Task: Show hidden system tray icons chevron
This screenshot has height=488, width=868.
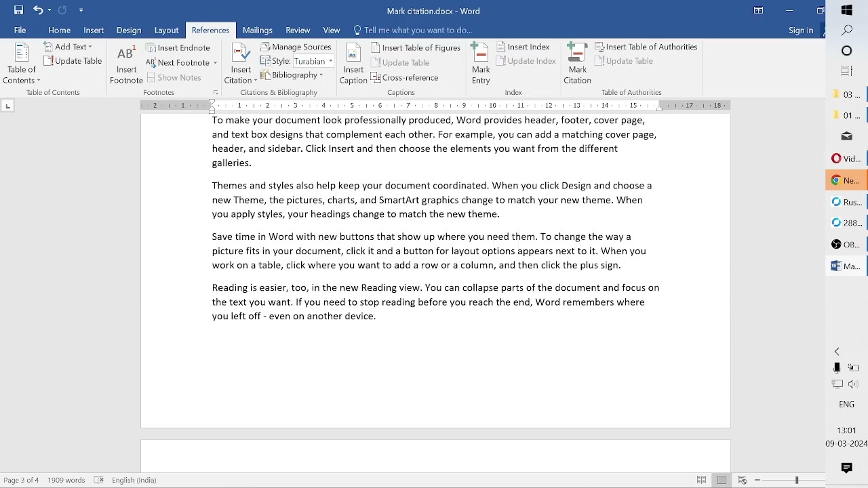Action: click(837, 351)
